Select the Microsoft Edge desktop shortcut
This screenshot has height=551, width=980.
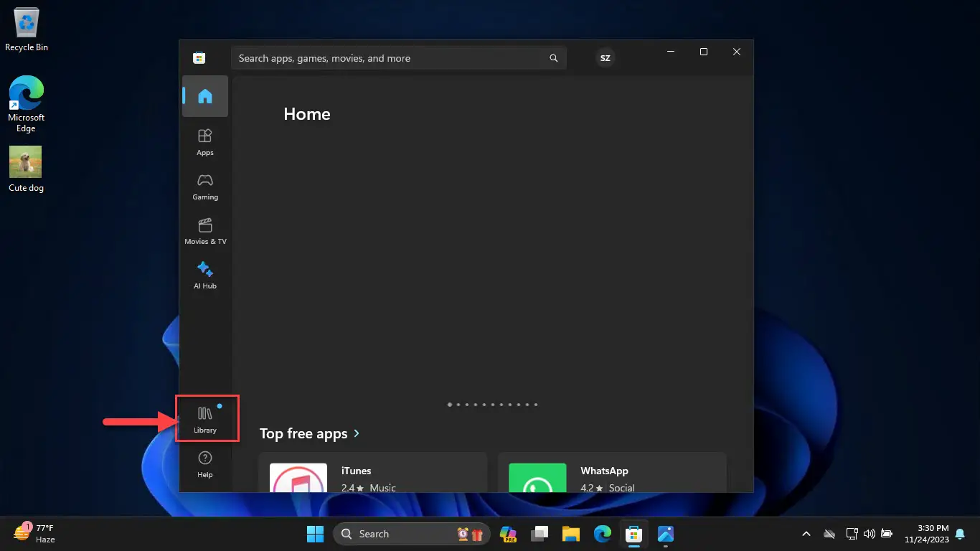point(27,104)
